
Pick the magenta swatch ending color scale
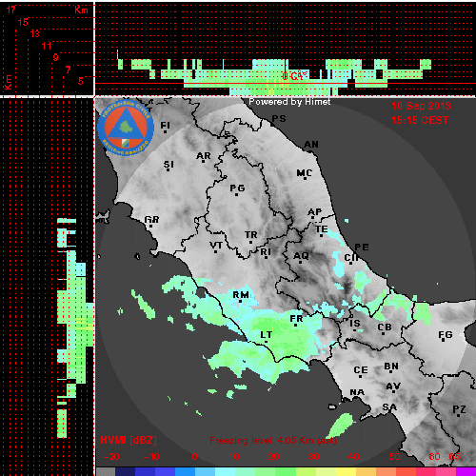[466, 471]
